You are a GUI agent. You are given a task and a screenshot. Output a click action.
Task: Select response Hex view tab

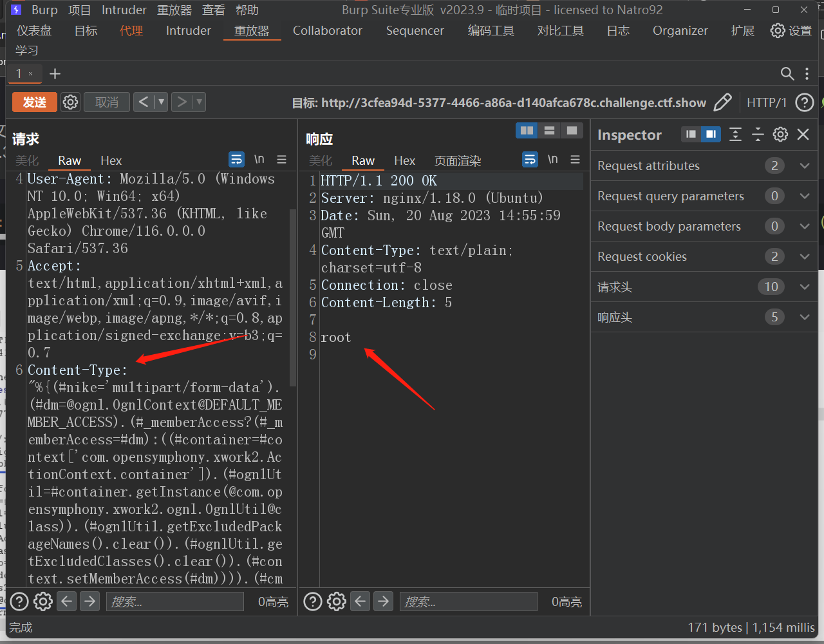coord(404,160)
